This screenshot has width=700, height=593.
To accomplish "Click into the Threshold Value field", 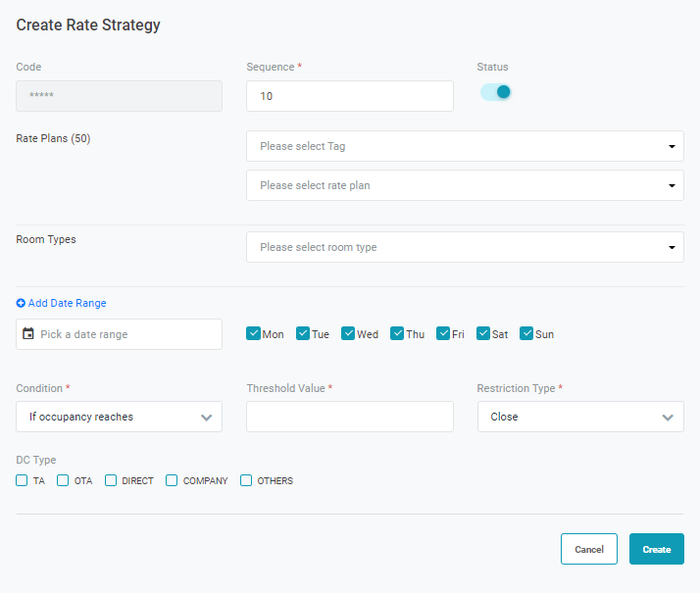I will tap(350, 417).
